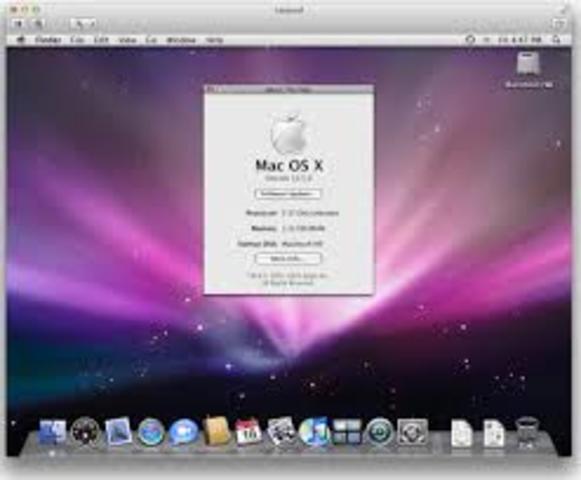Viewport: 581px width, 480px height.
Task: Click the Time Machine status menu icon
Action: tap(470, 39)
